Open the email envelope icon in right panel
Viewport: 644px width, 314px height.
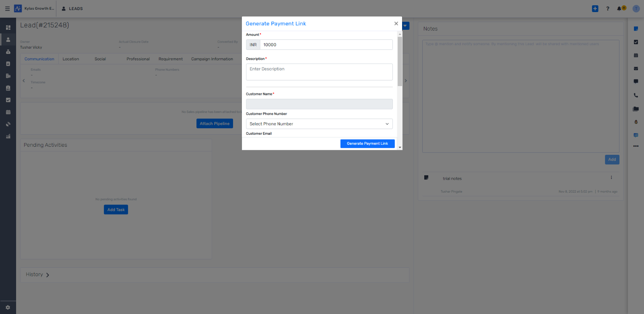tap(636, 68)
